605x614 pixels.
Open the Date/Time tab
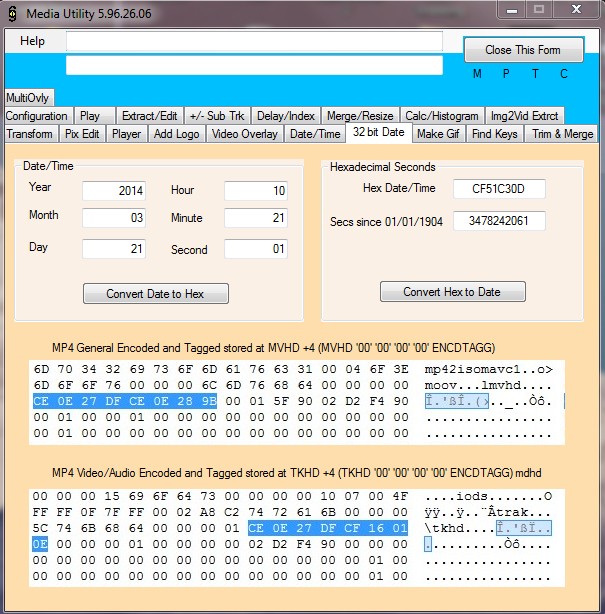pos(315,134)
